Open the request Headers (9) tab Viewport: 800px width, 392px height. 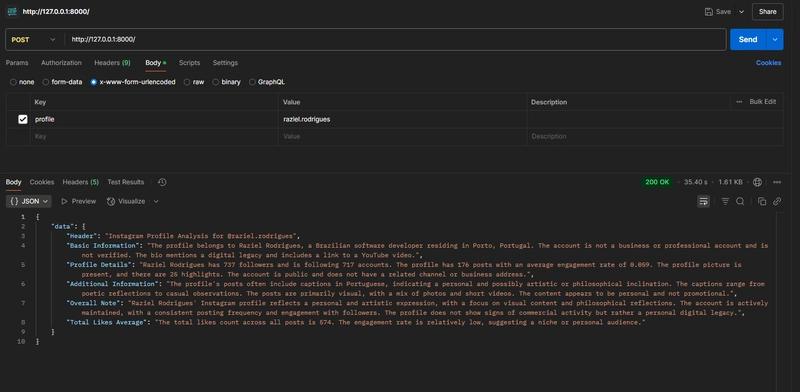[112, 63]
